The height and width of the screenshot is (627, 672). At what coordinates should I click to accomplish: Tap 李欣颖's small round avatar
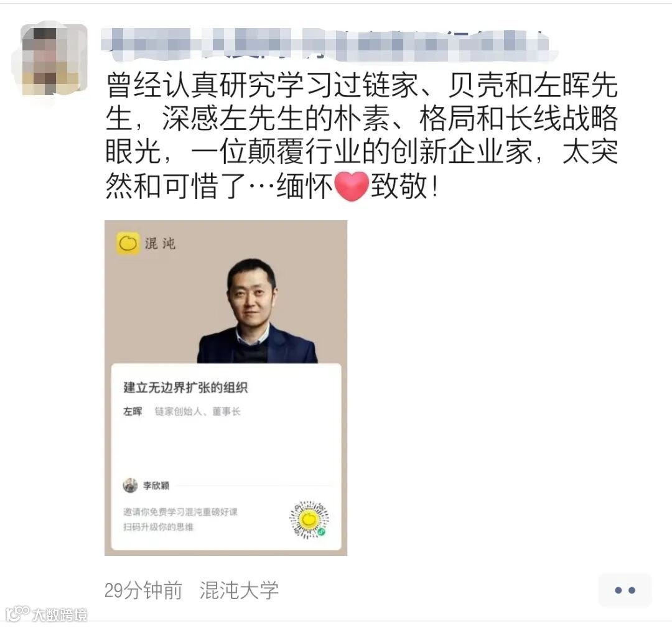point(130,485)
